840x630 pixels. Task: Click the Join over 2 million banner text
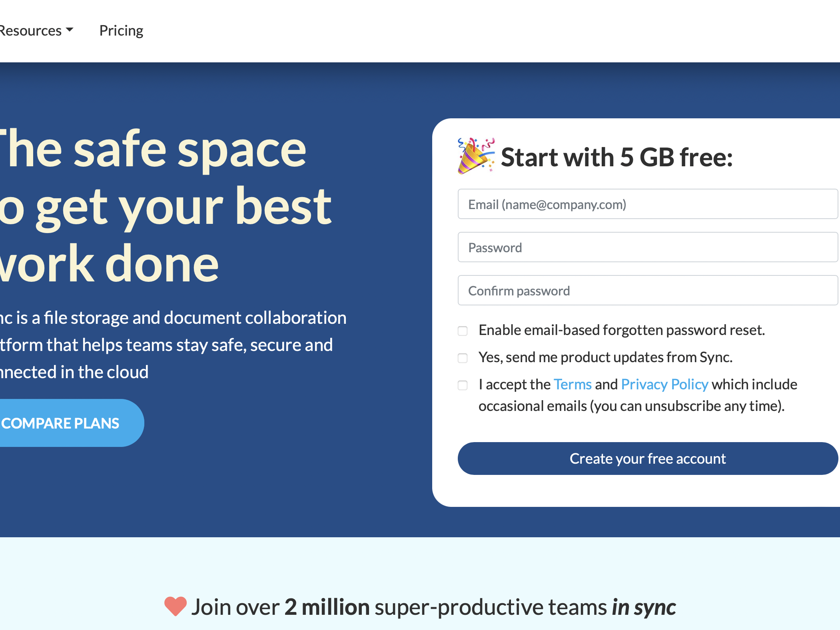pyautogui.click(x=433, y=607)
